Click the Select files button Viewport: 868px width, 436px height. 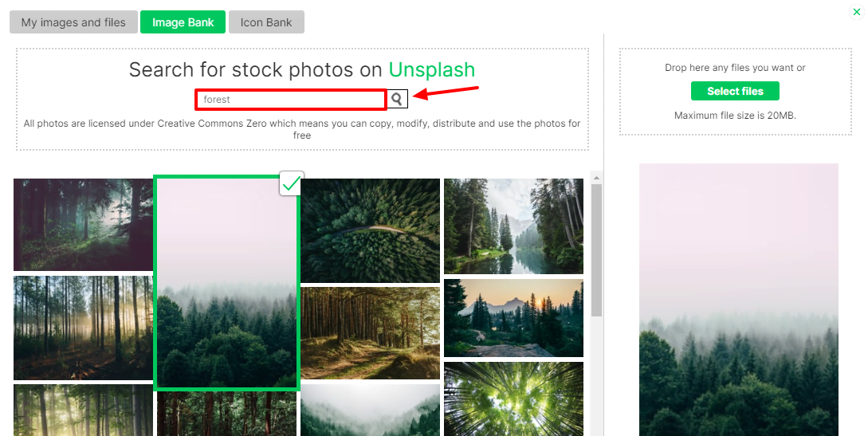click(x=735, y=92)
